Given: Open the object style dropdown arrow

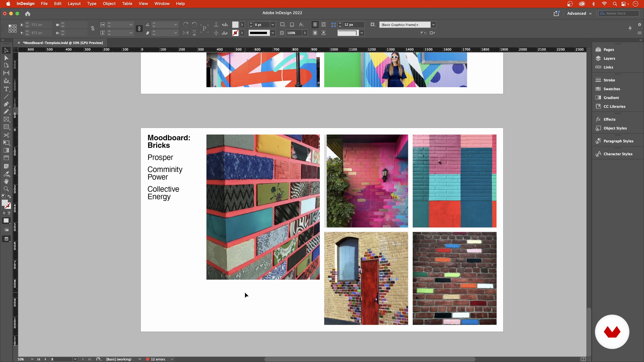Looking at the screenshot, I should point(434,25).
